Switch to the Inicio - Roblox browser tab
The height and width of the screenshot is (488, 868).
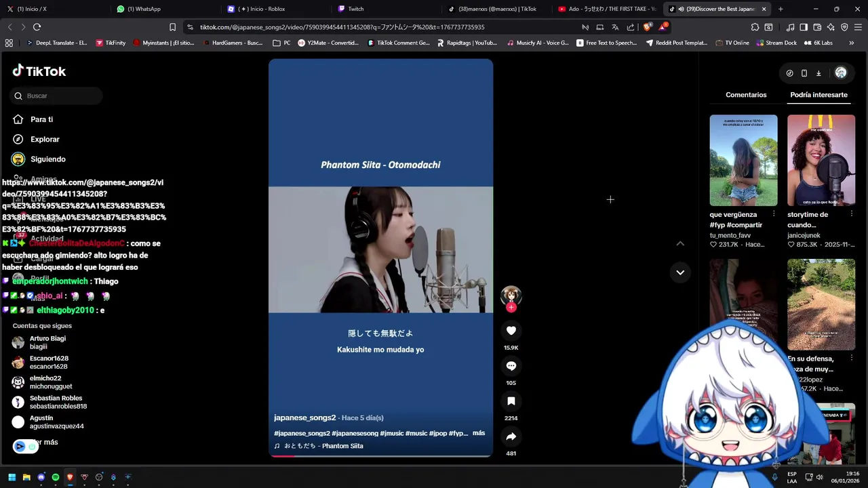(276, 9)
